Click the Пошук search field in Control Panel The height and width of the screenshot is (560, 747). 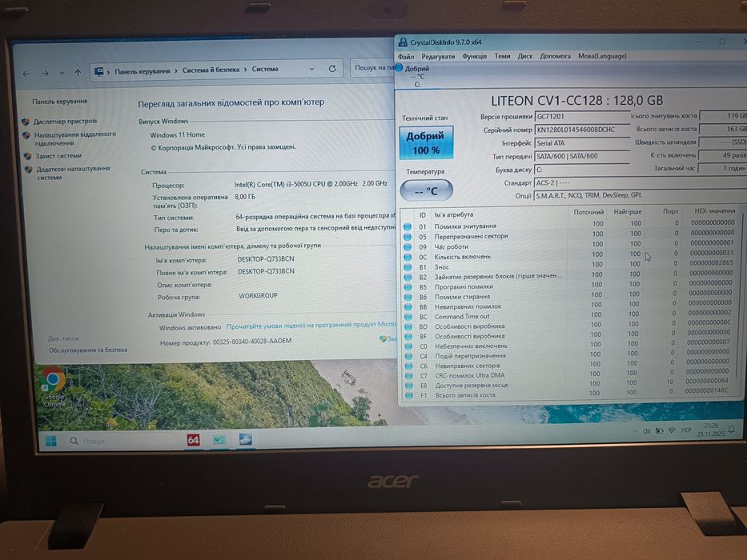tap(373, 68)
